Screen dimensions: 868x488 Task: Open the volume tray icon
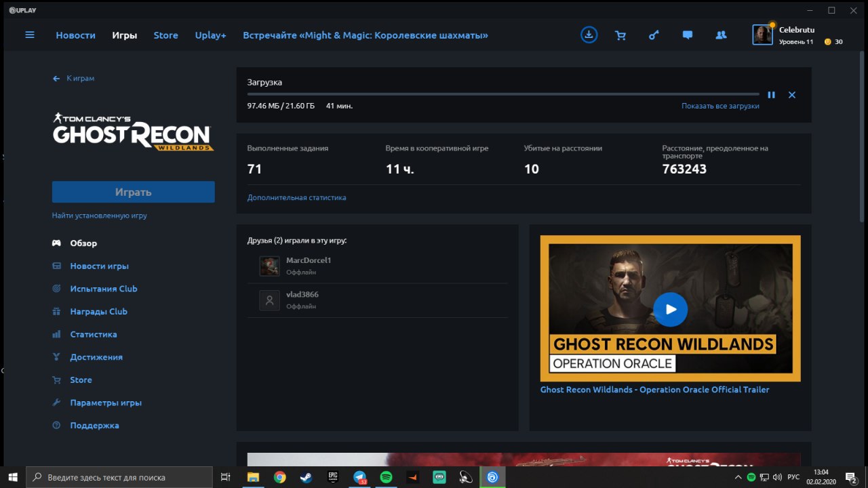click(776, 477)
